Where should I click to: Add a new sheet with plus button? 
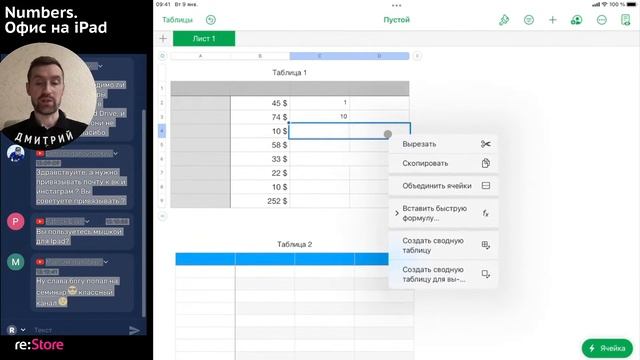(163, 39)
